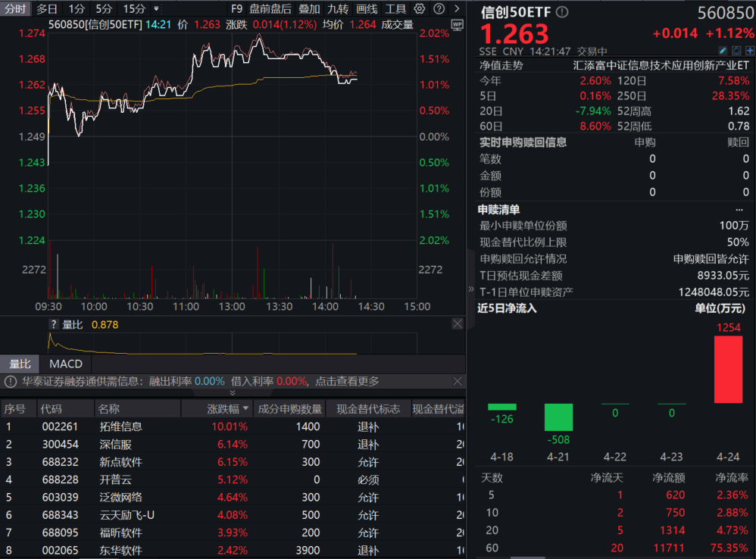Click 点击查看更多 link in banner

347,382
